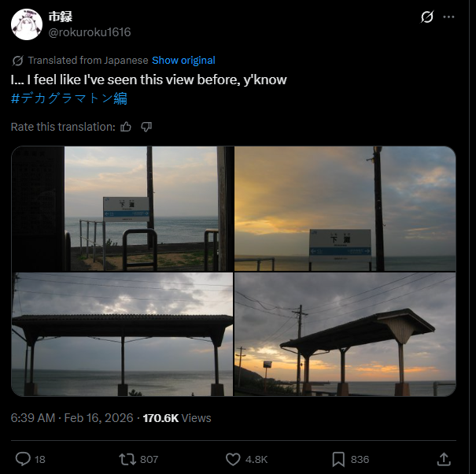Rate the translation with thumbs down
The height and width of the screenshot is (474, 476).
tap(146, 127)
